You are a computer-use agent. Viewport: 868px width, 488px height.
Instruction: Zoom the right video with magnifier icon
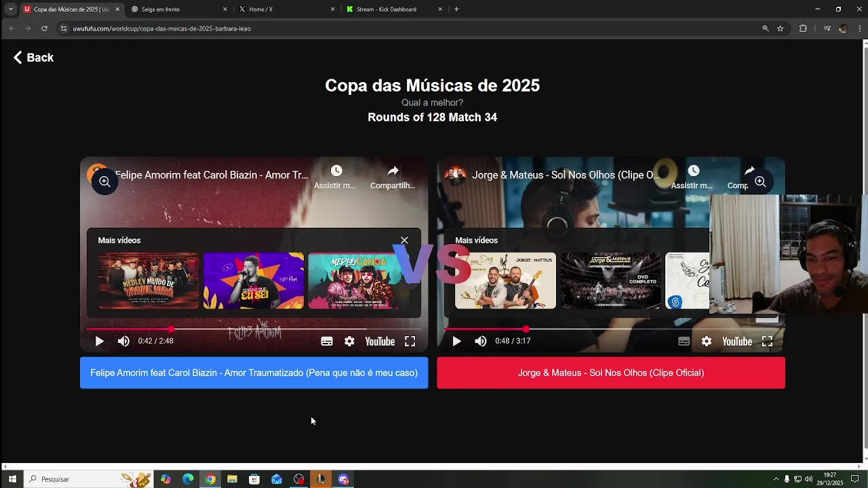[760, 182]
